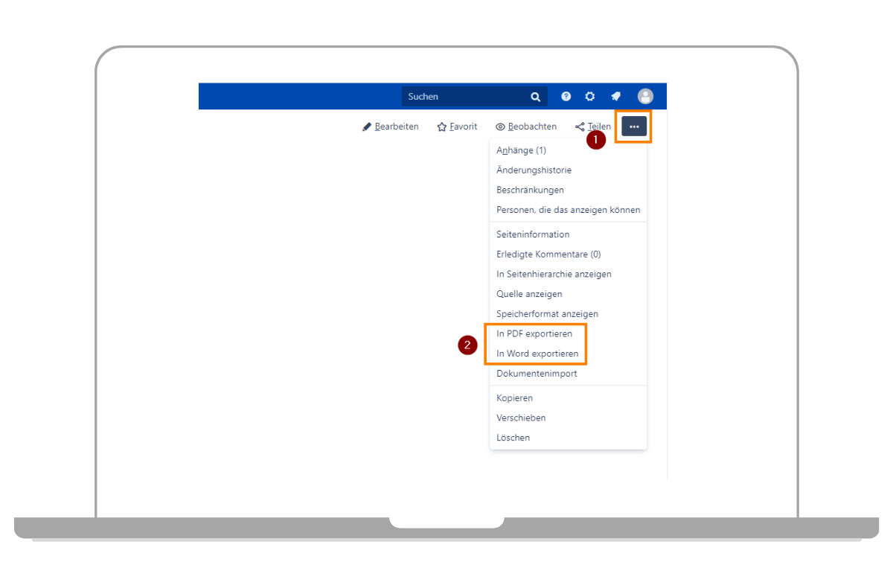Image resolution: width=893 pixels, height=588 pixels.
Task: Mark page as Favorit with star
Action: (457, 127)
